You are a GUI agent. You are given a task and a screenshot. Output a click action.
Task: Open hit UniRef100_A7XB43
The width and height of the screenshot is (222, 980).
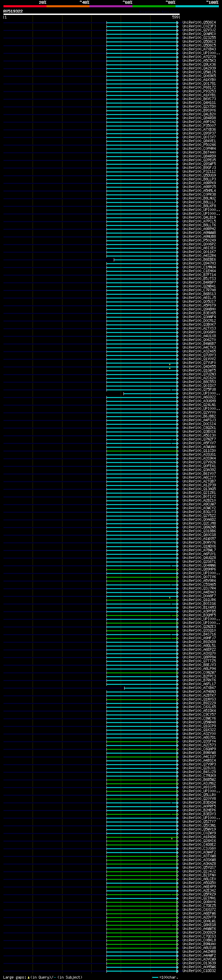pos(199,49)
